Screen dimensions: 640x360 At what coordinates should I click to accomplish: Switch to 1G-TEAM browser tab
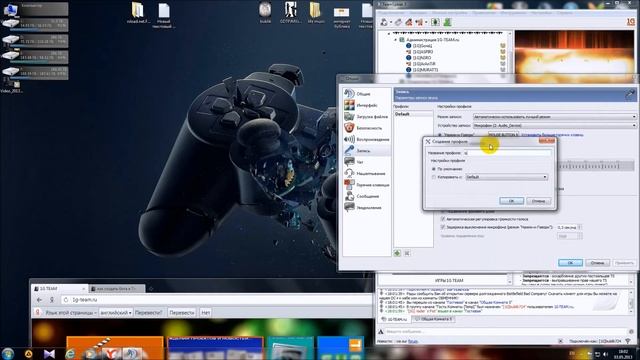60,289
